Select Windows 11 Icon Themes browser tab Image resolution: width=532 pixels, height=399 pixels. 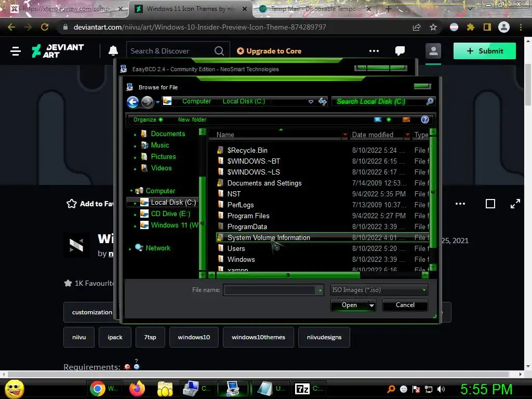(191, 9)
